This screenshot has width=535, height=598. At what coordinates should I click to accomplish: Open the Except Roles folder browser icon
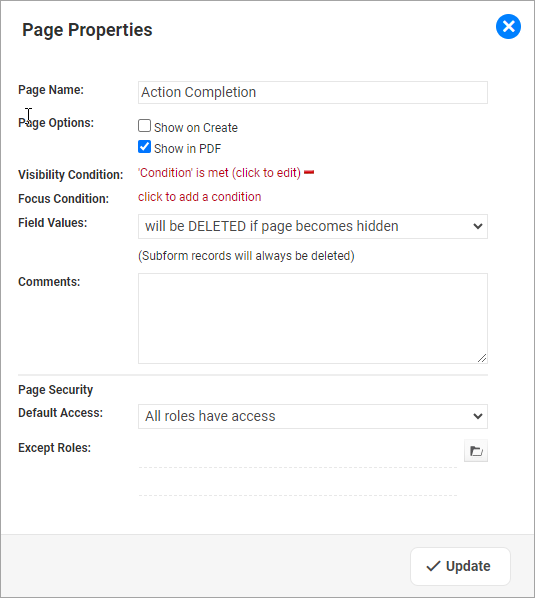(x=476, y=451)
